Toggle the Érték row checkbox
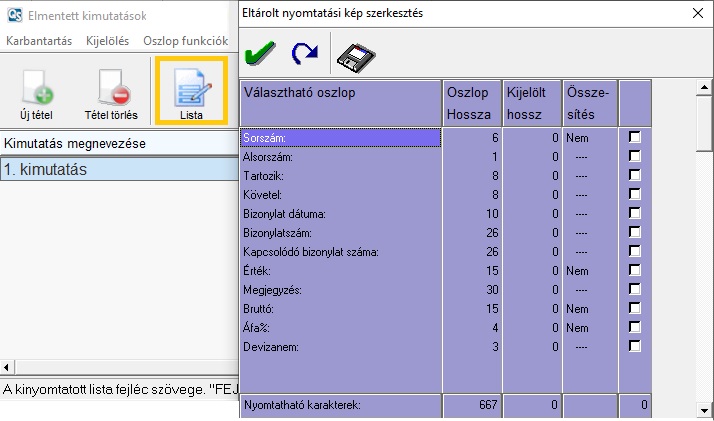 tap(634, 271)
